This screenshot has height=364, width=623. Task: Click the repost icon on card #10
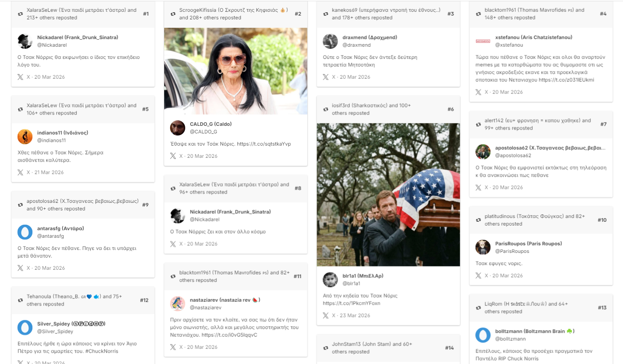[478, 220]
